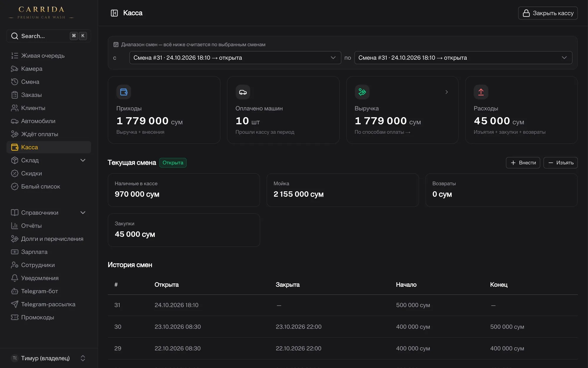Viewport: 588px width, 368px height.
Task: Open the ending shift dropdown labeled по
Action: coord(463,58)
